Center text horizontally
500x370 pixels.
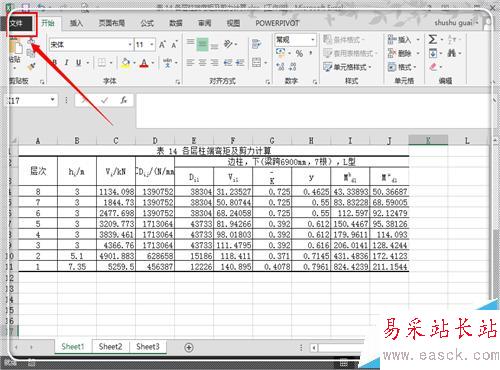pos(202,62)
